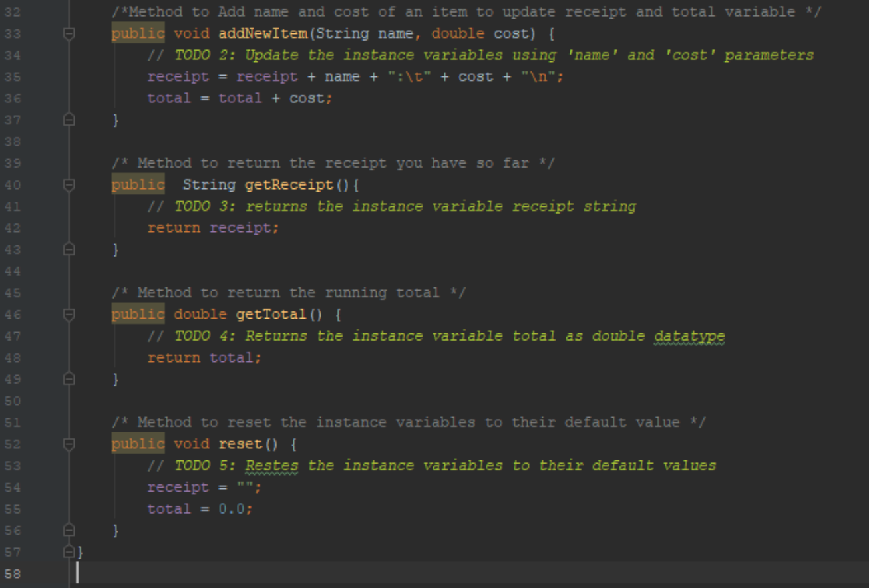This screenshot has height=588, width=869.
Task: Click the gutter fold icon beside line 56
Action: [x=69, y=530]
